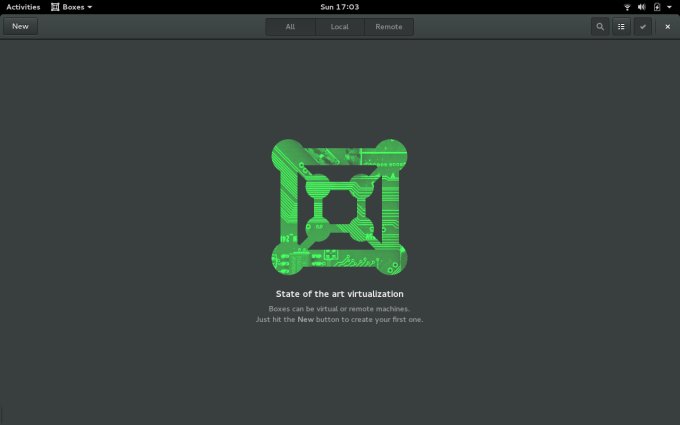Open the clock showing Sun 17:03

340,7
